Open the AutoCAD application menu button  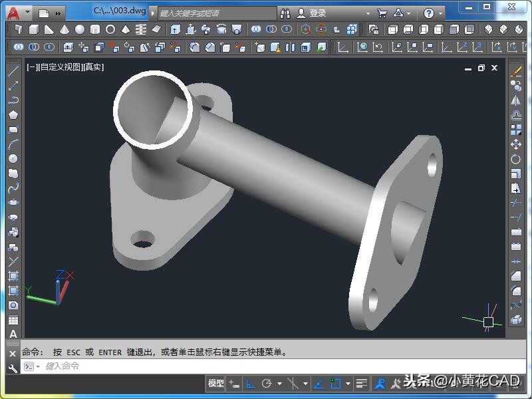[13, 13]
